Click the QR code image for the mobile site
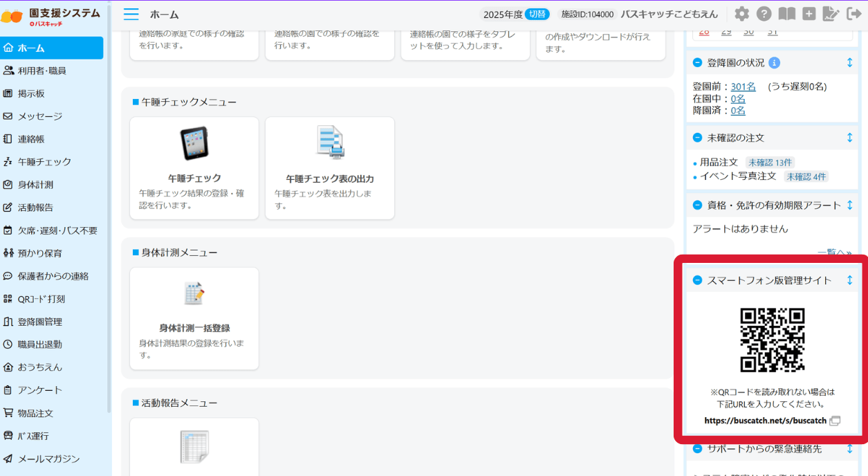 click(x=773, y=339)
